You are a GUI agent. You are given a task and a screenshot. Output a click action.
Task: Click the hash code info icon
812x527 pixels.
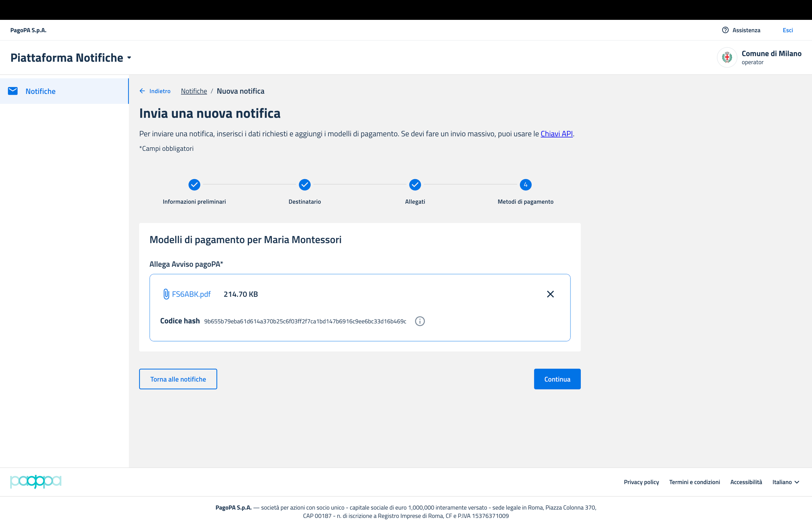[x=420, y=321]
